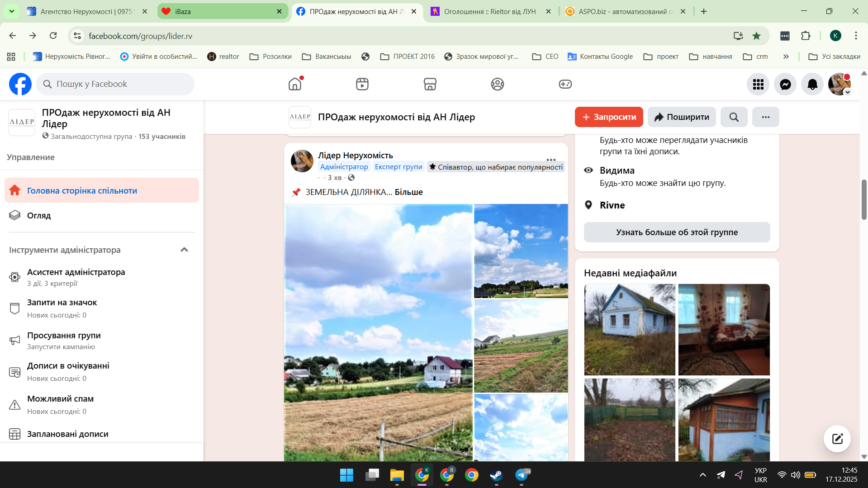Select Огляд in the left sidebar

(x=39, y=216)
